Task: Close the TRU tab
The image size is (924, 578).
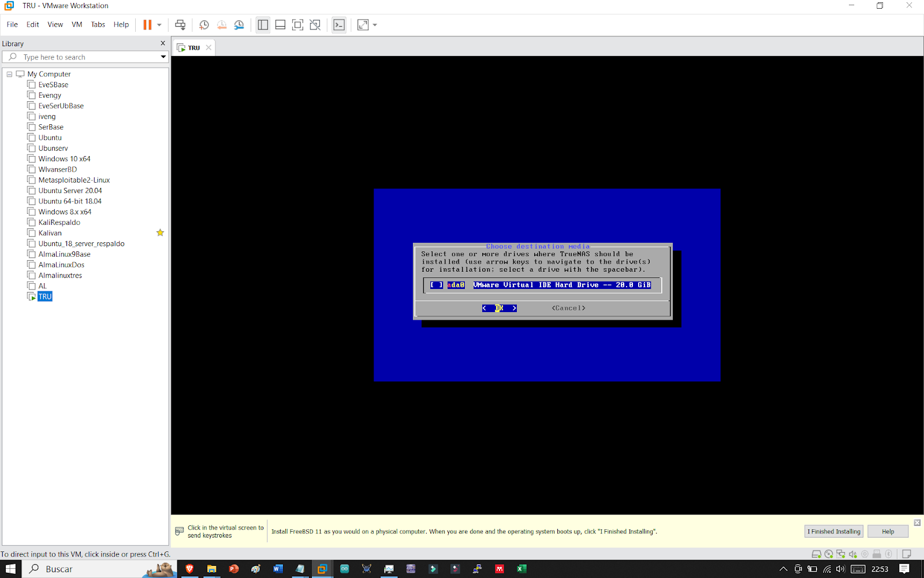Action: (208, 48)
